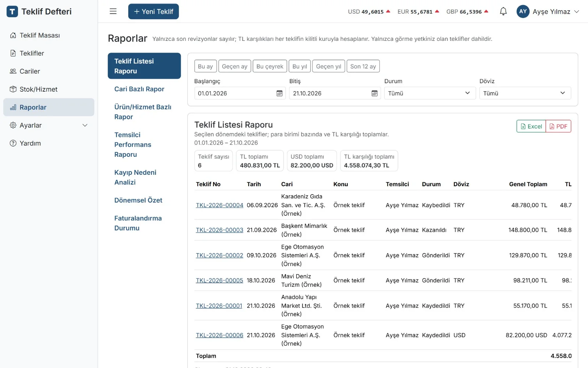Click the Stok/Hizmet box icon
The image size is (588, 368).
[13, 89]
